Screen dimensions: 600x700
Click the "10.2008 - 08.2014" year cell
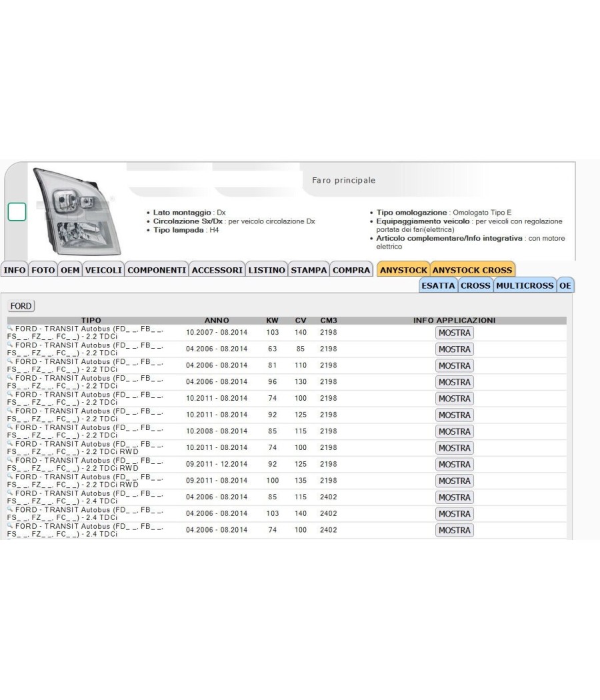click(x=217, y=431)
